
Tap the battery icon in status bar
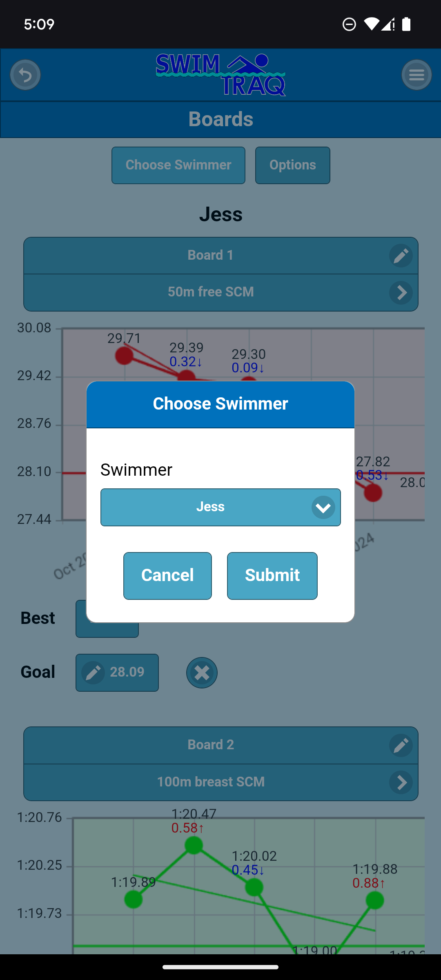[x=406, y=24]
